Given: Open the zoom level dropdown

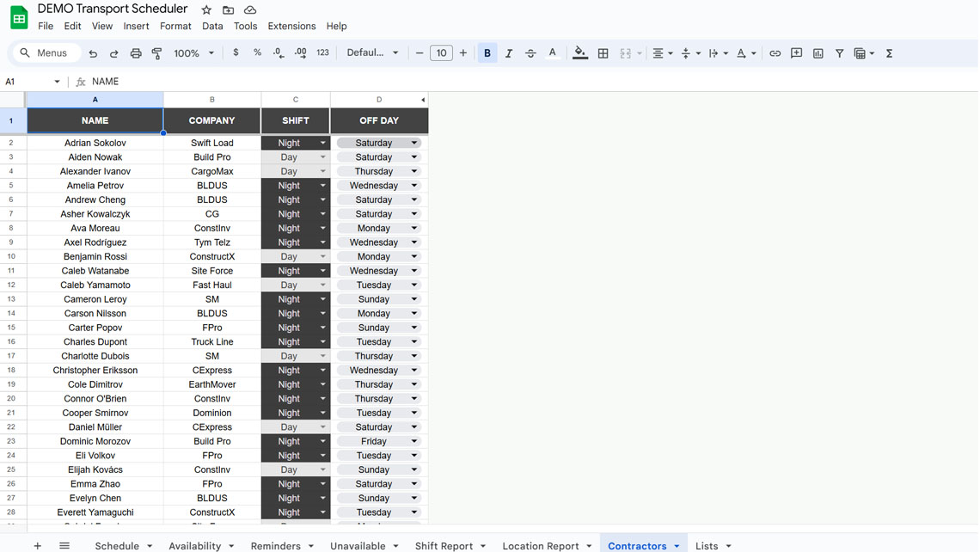Looking at the screenshot, I should coord(193,53).
